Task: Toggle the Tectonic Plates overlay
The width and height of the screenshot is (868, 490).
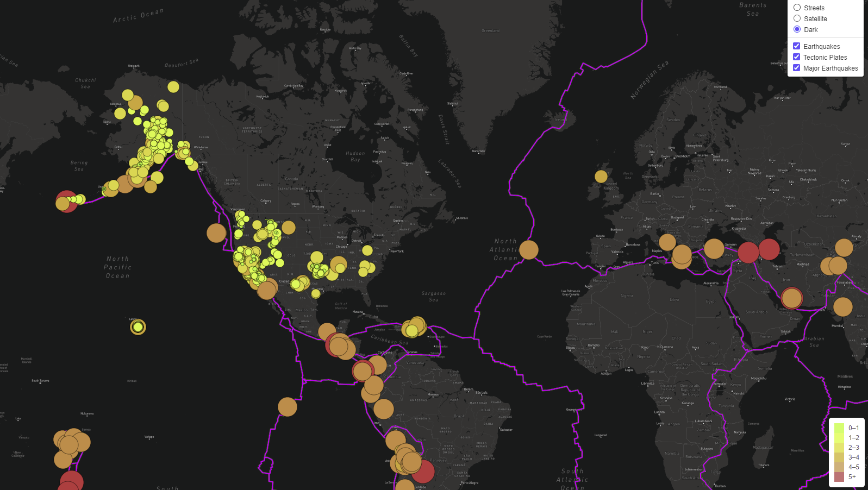Action: click(x=796, y=57)
